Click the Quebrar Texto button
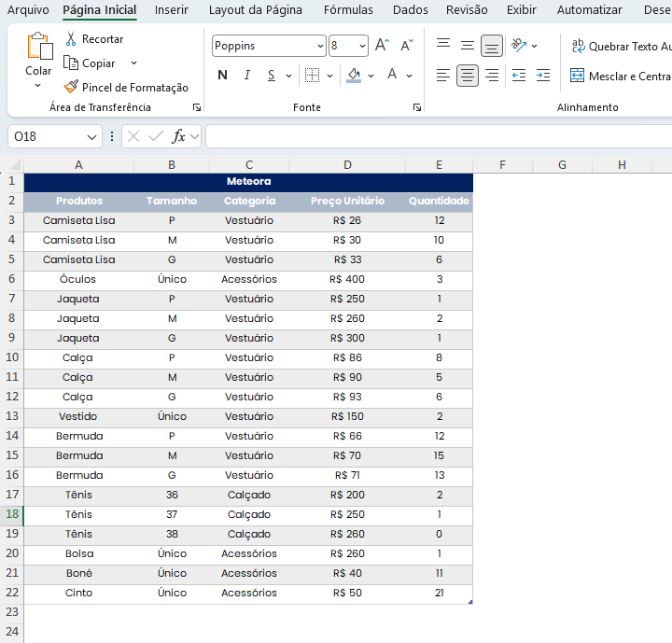The image size is (672, 643). pos(620,46)
